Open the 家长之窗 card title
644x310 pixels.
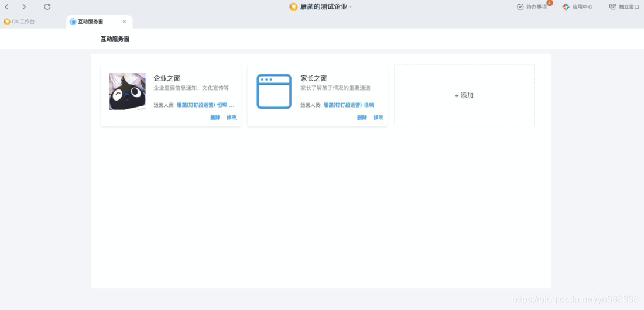click(313, 78)
